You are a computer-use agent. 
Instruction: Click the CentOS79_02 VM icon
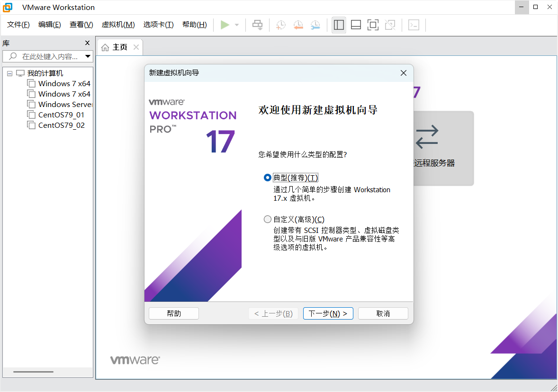click(31, 125)
